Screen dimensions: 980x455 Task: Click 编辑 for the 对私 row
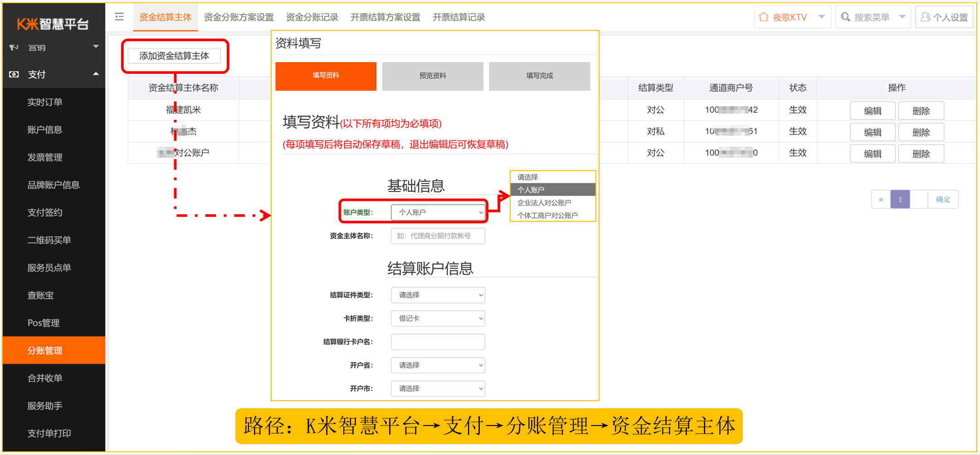(x=873, y=132)
